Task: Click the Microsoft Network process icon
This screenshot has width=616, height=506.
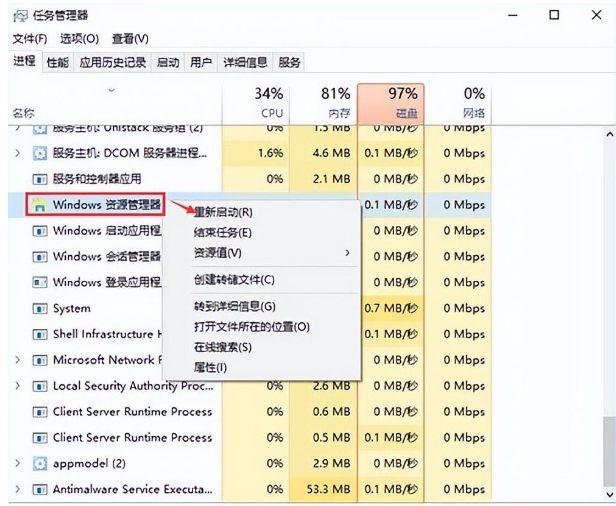Action: pos(40,360)
